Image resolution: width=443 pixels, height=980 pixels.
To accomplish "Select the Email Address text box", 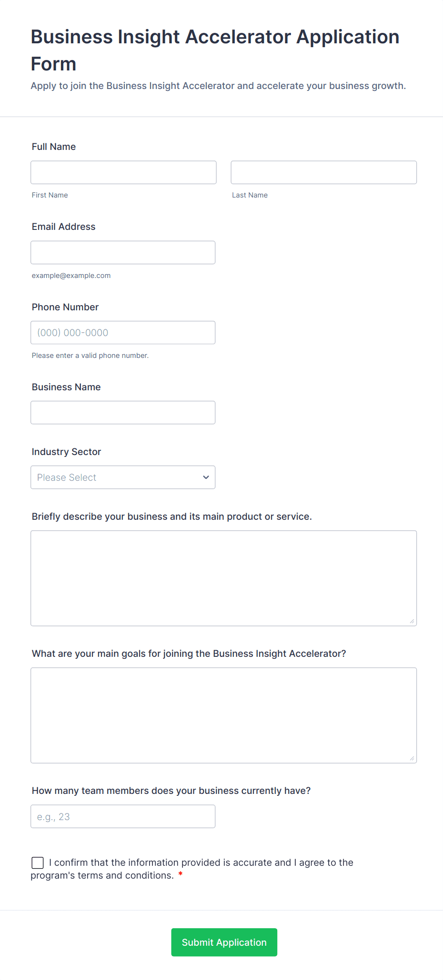I will [x=123, y=252].
